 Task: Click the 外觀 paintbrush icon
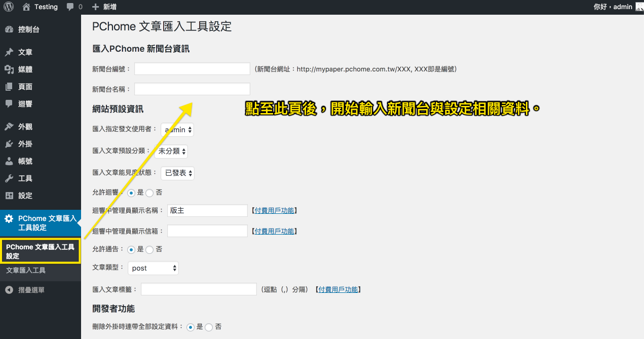[9, 127]
